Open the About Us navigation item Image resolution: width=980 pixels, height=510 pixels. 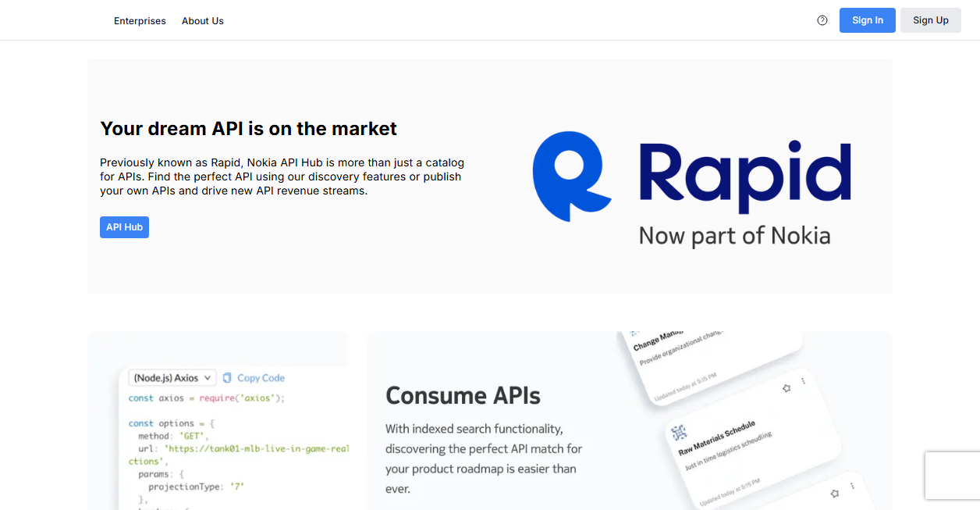203,21
